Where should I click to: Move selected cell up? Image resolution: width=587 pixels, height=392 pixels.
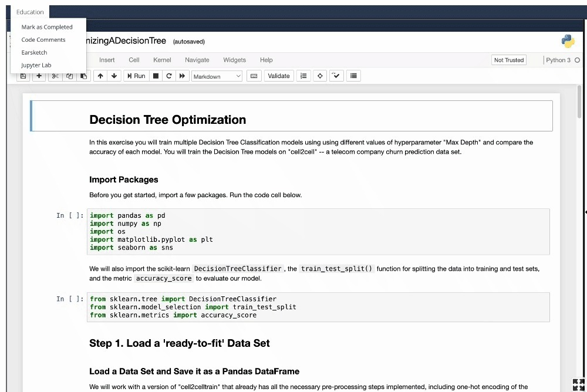click(100, 76)
